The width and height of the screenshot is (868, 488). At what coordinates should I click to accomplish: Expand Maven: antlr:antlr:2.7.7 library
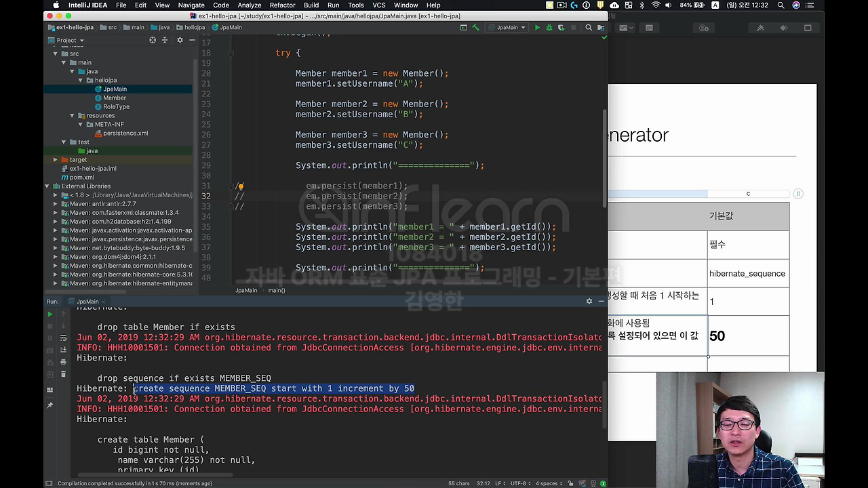(56, 203)
